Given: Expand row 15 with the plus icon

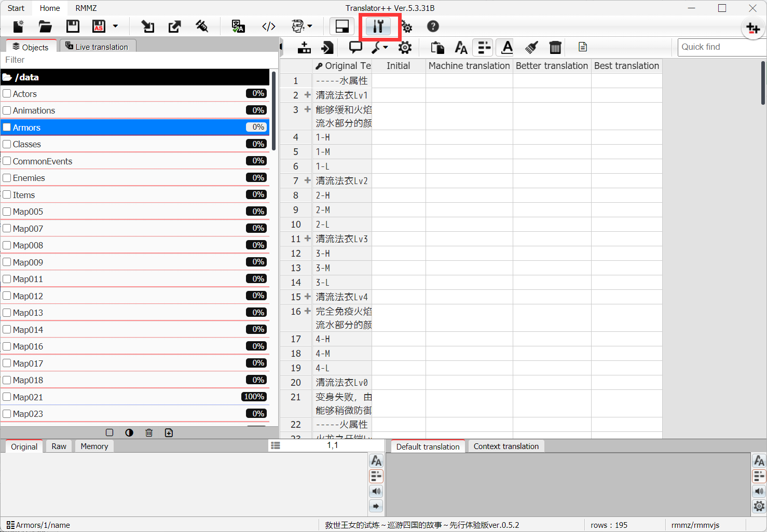Looking at the screenshot, I should (307, 297).
